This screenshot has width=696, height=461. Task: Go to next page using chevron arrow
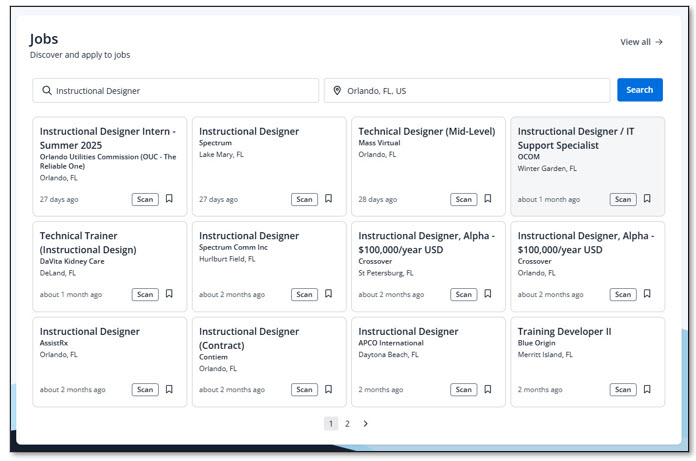(x=365, y=424)
